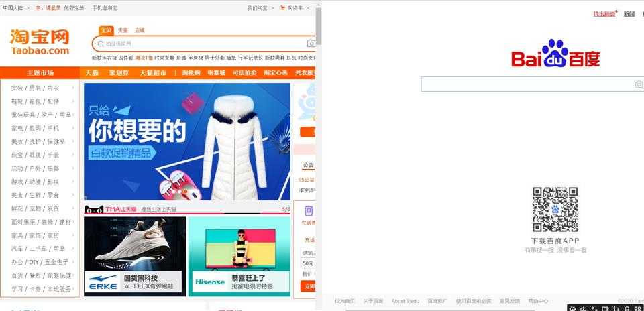The width and height of the screenshot is (644, 311).
Task: Open 聚划算 in orange nav bar
Action: (x=119, y=72)
